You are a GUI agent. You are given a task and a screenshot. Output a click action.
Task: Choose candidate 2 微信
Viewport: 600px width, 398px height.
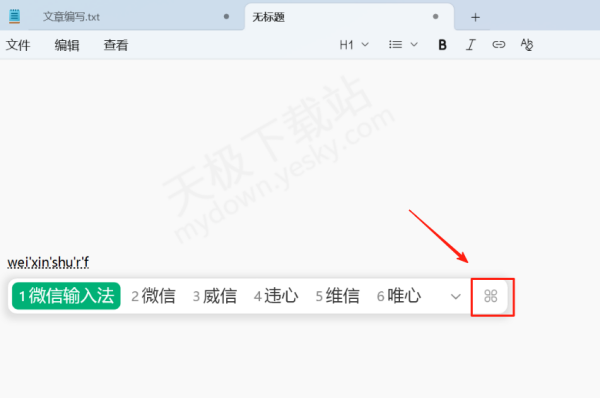pyautogui.click(x=153, y=296)
